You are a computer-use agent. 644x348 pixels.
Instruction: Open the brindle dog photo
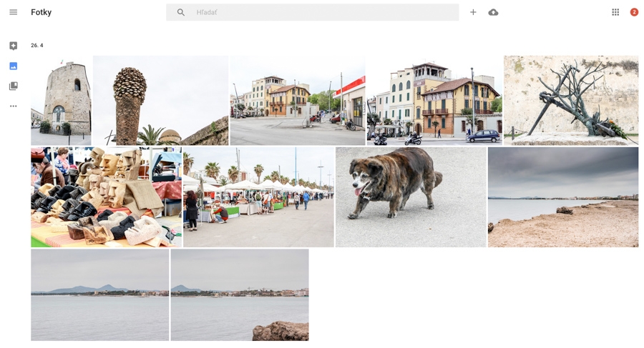411,197
